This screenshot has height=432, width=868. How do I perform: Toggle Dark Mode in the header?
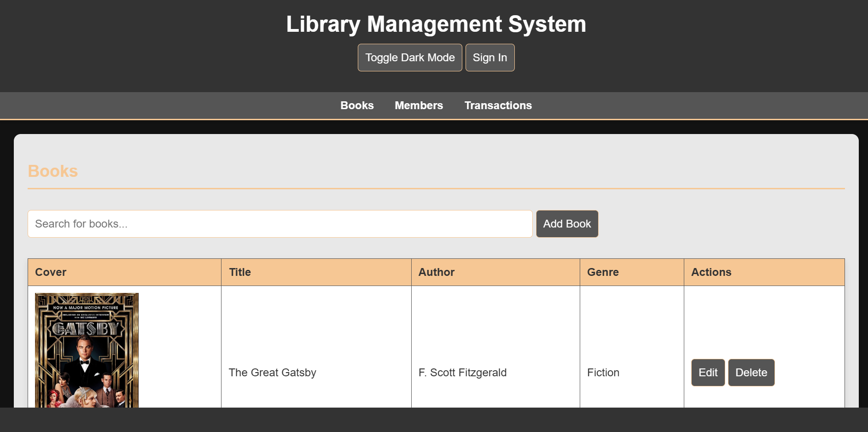(409, 58)
